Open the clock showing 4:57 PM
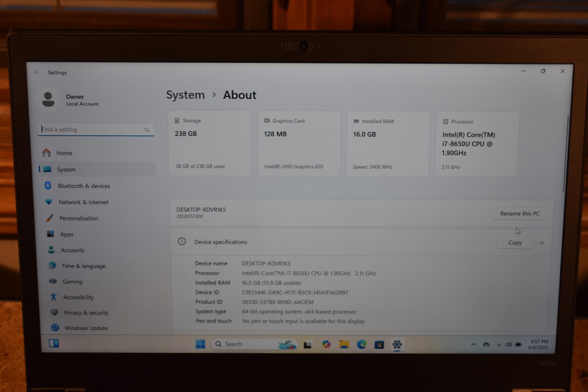Image resolution: width=588 pixels, height=392 pixels. (x=538, y=344)
